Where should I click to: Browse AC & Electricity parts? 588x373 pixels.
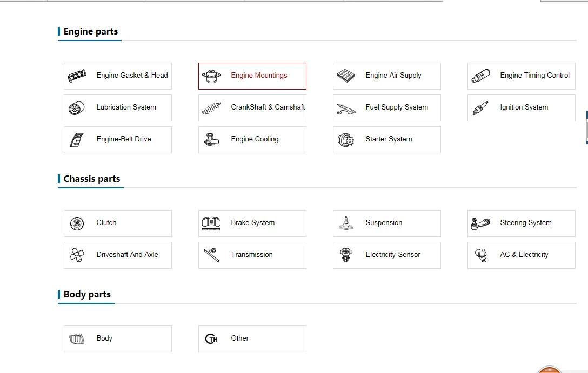(x=524, y=255)
